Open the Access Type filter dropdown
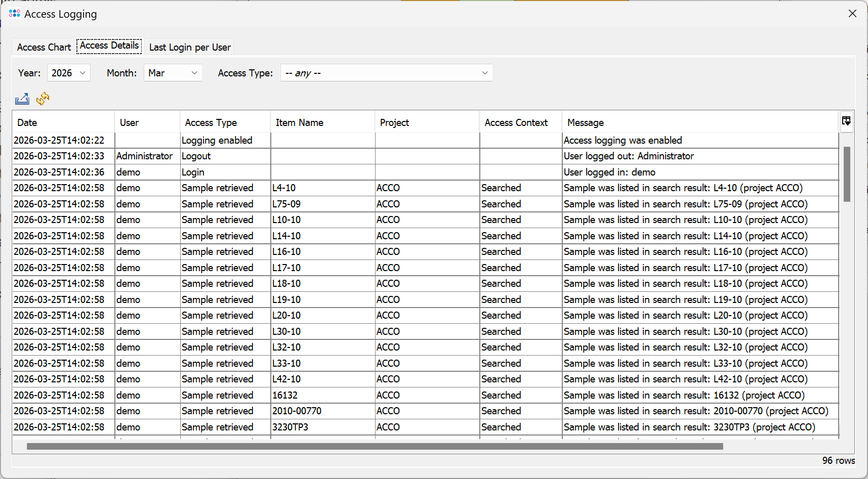This screenshot has height=479, width=868. point(386,73)
